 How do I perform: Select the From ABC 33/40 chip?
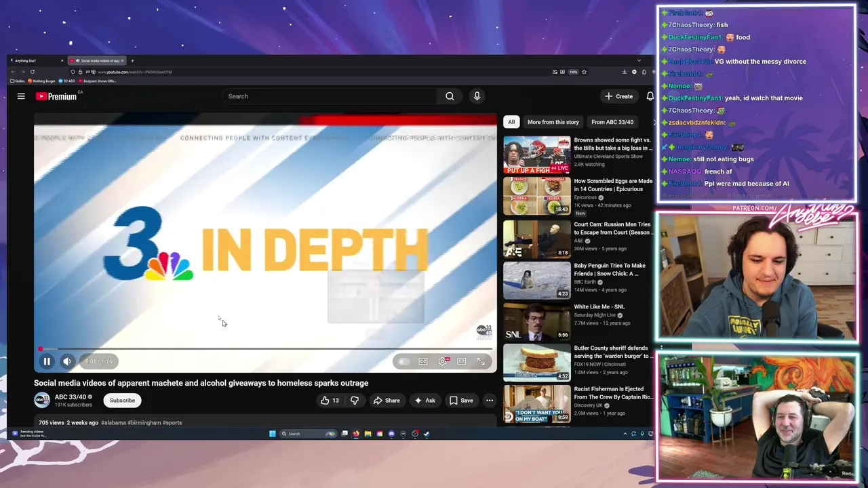pyautogui.click(x=612, y=122)
